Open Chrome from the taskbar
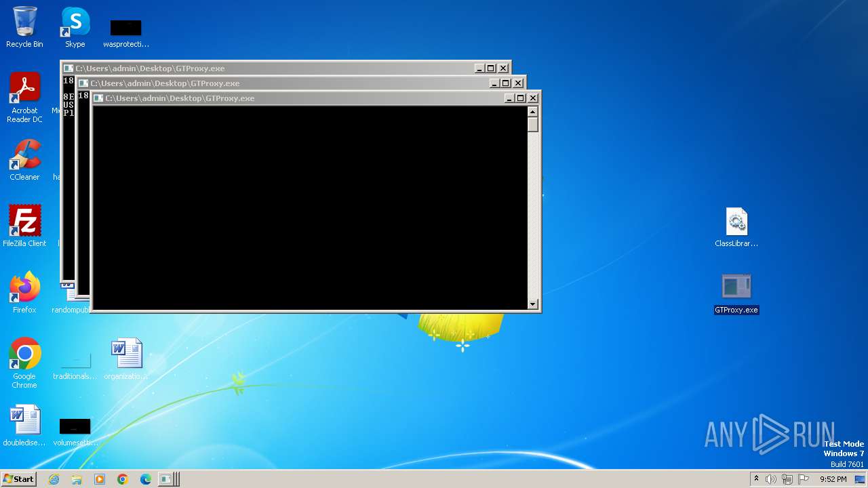The height and width of the screenshot is (488, 868). 123,479
